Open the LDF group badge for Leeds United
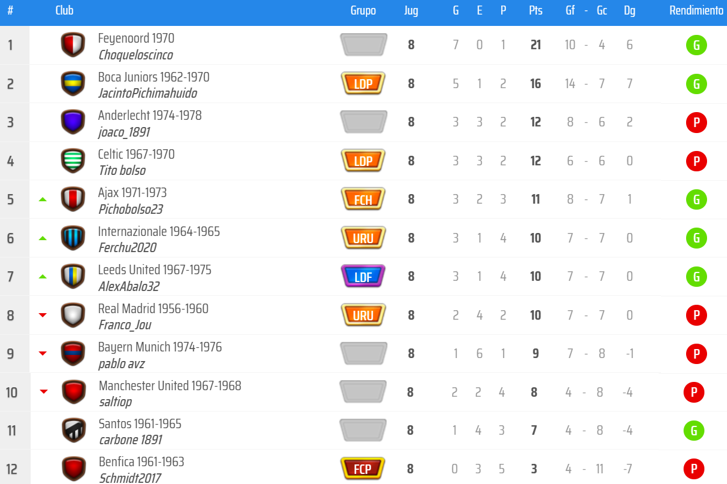 pyautogui.click(x=363, y=276)
